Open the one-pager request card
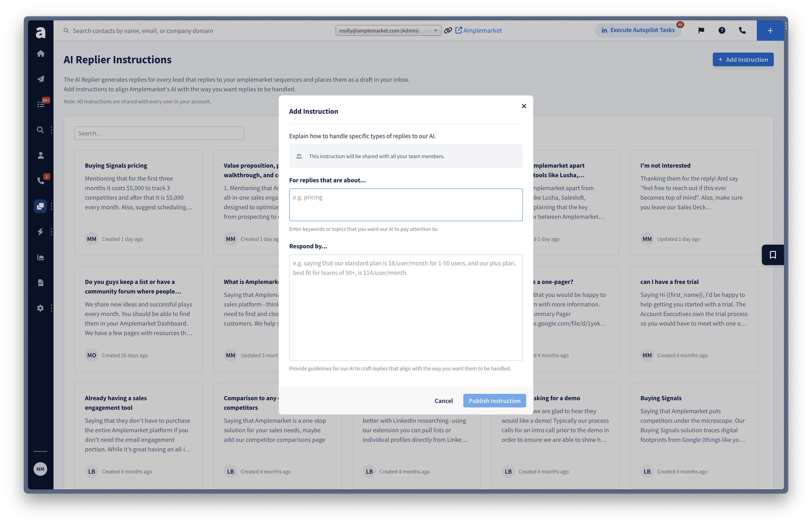 pyautogui.click(x=576, y=319)
